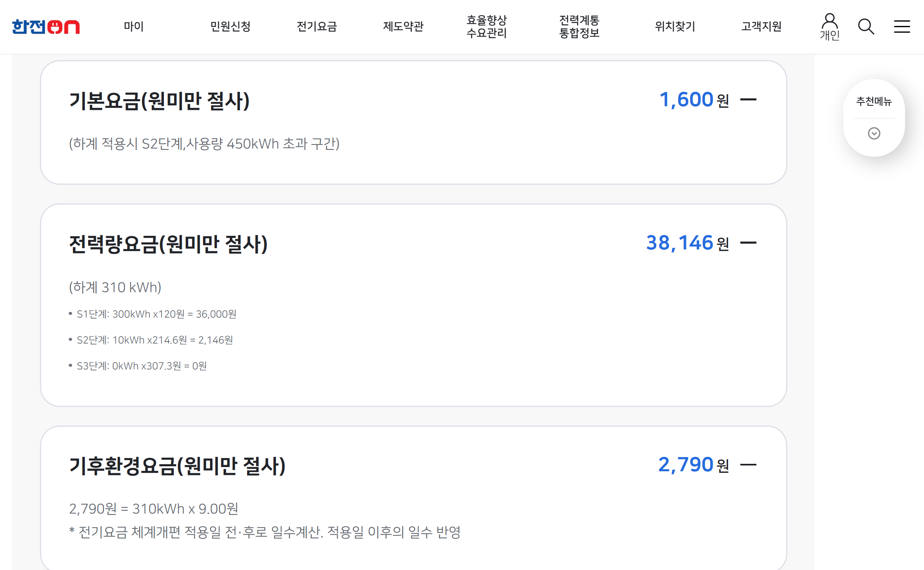Image resolution: width=924 pixels, height=570 pixels.
Task: Click the 추천메뉴 button
Action: click(874, 102)
